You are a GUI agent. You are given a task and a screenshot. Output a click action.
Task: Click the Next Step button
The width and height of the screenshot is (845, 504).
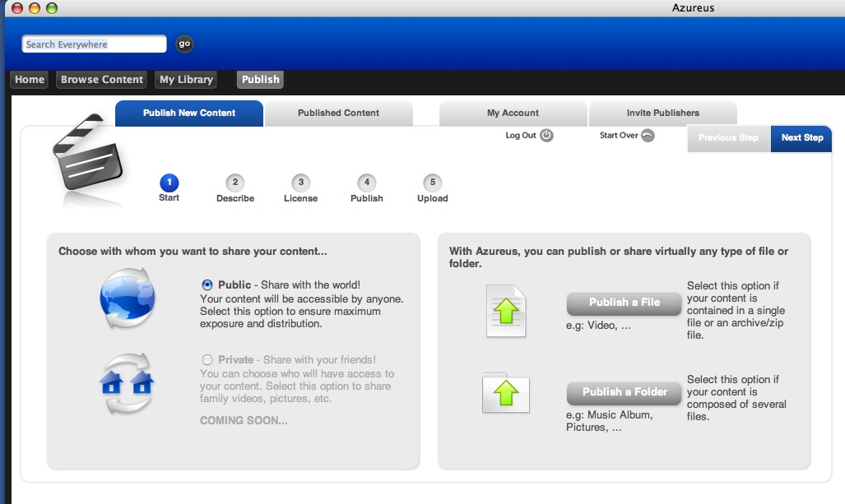pyautogui.click(x=802, y=138)
